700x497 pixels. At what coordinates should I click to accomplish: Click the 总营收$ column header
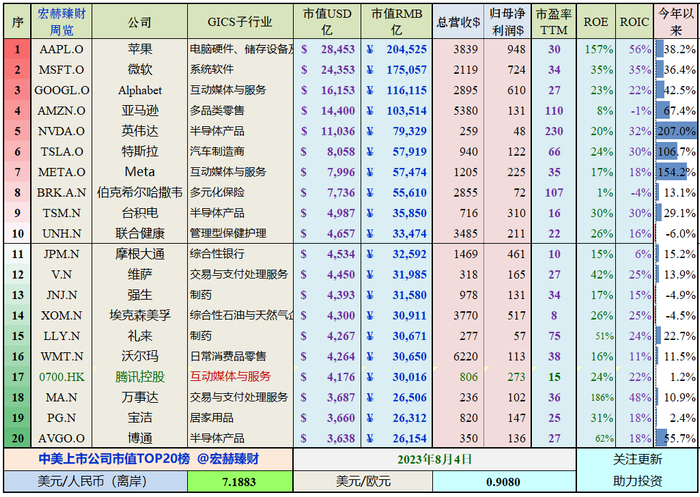click(458, 22)
